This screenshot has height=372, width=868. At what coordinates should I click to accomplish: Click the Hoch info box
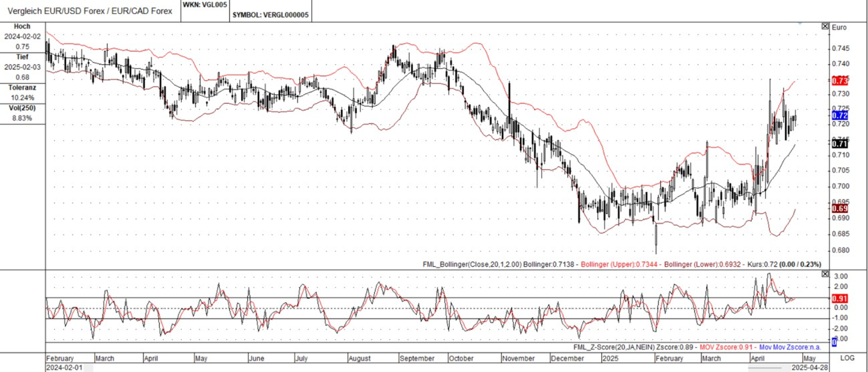point(22,37)
